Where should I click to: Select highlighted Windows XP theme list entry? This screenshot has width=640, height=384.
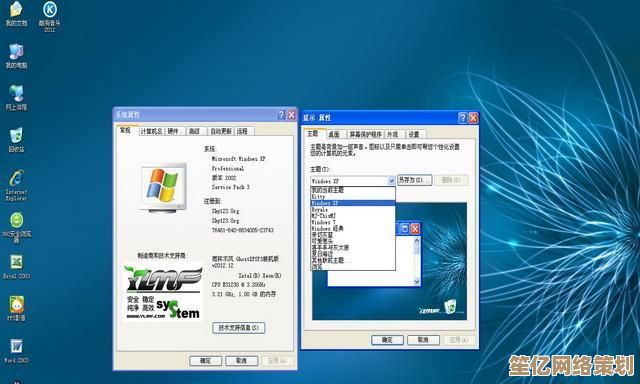(x=353, y=203)
